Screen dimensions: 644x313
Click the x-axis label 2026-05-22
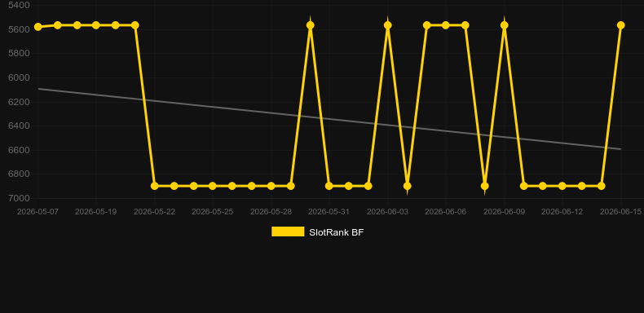point(155,212)
